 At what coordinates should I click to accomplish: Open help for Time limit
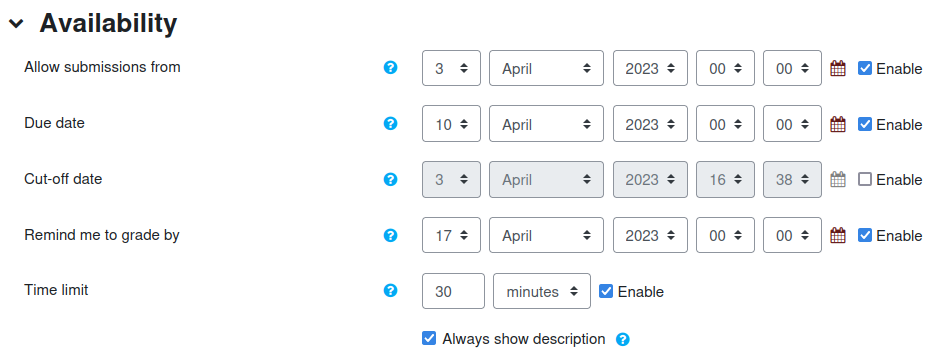pyautogui.click(x=391, y=290)
